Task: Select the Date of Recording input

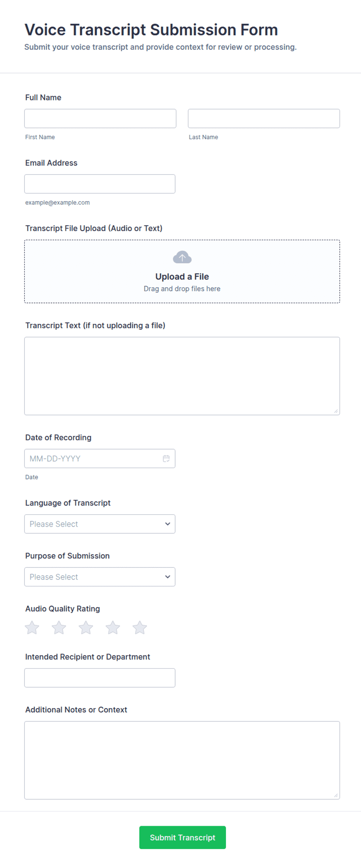Action: tap(100, 458)
